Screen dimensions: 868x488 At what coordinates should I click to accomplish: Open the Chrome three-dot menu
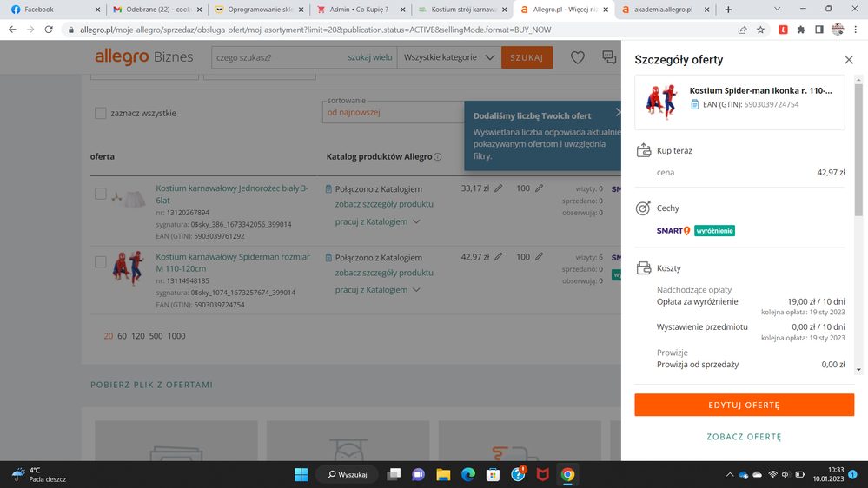[856, 30]
